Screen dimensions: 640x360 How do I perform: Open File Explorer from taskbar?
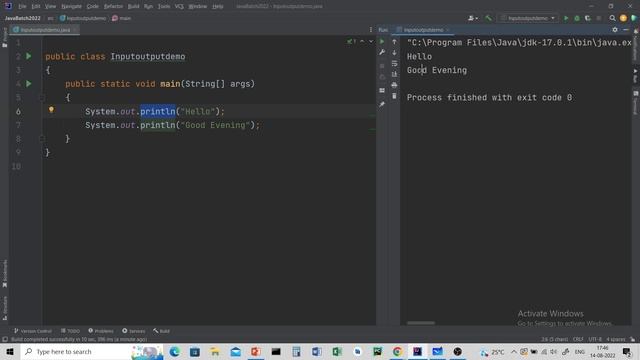click(x=215, y=351)
